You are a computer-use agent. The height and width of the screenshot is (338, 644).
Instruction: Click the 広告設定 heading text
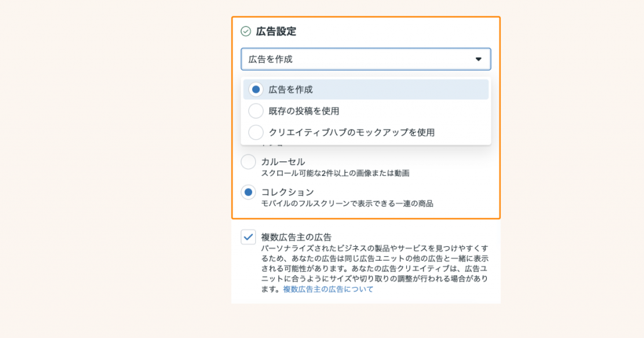point(276,31)
